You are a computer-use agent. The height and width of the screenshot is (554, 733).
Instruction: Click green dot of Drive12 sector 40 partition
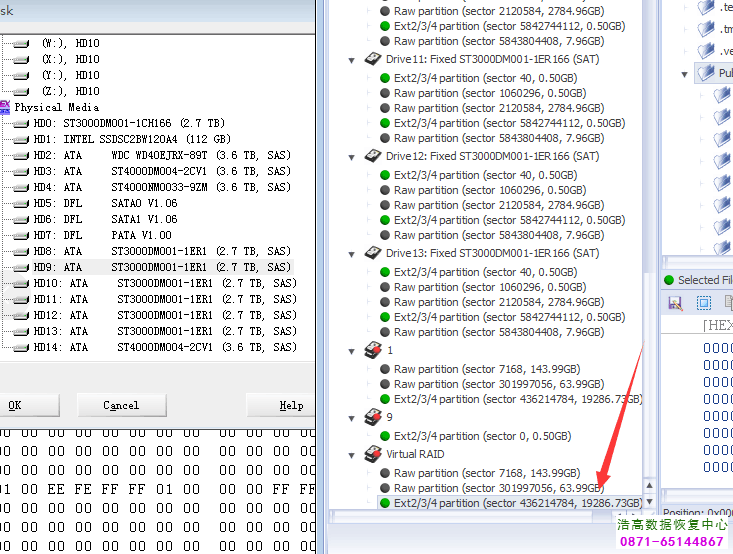[x=385, y=175]
